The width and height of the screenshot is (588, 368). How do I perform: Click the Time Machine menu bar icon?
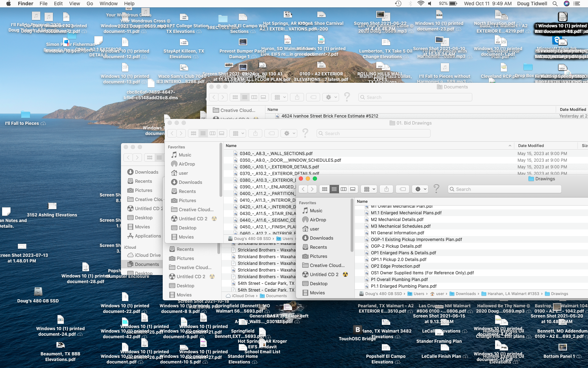pyautogui.click(x=398, y=4)
